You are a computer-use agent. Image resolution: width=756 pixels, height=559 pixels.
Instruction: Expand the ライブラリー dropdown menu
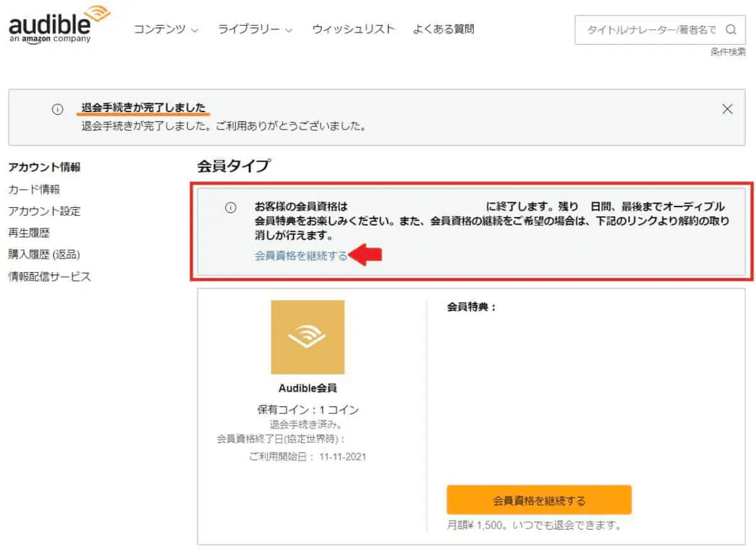click(255, 29)
